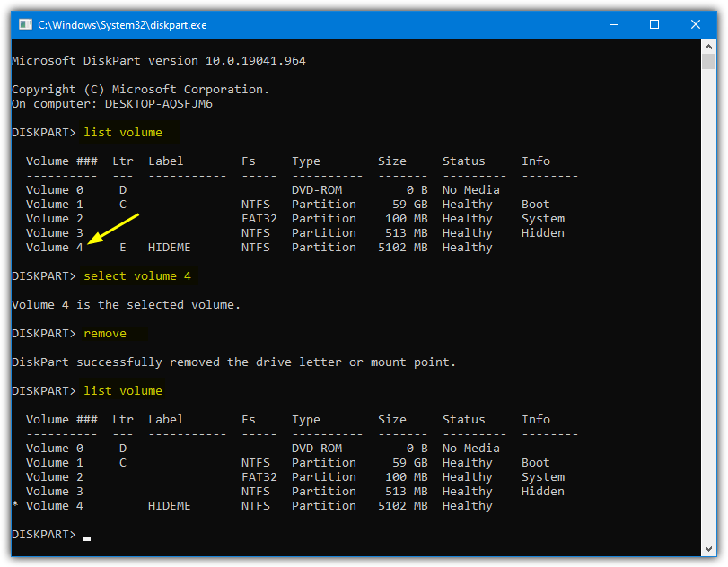
Task: Click the first 'list volume' command
Action: tap(123, 133)
